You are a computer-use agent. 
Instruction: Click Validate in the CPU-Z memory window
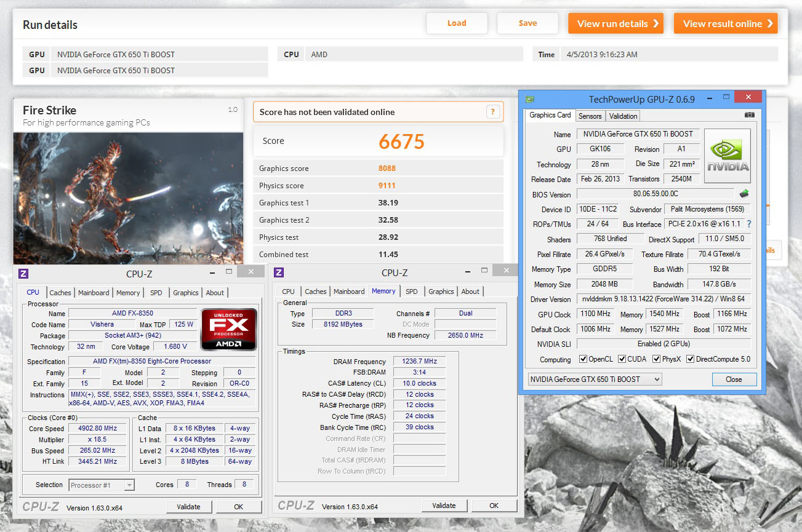pyautogui.click(x=444, y=506)
